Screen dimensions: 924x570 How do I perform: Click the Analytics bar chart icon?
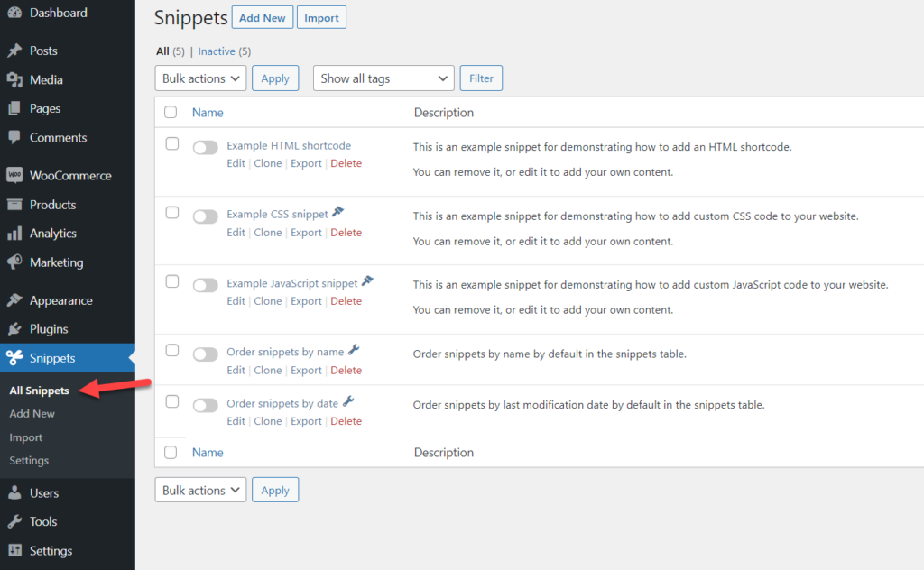point(14,234)
